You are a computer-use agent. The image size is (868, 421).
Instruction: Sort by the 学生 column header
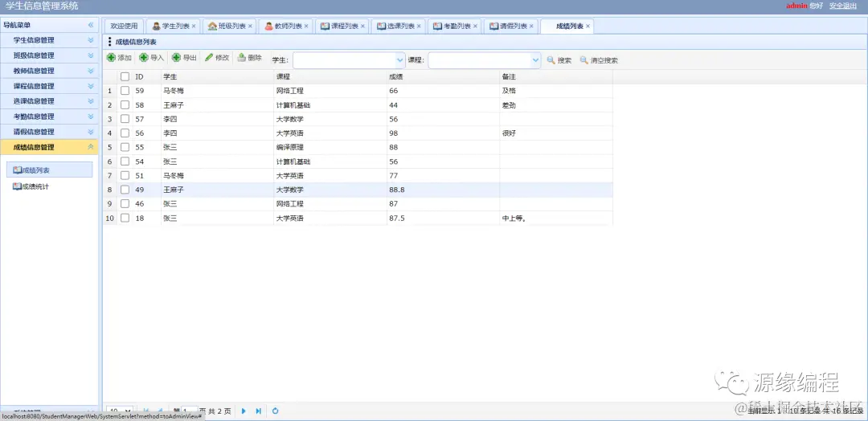(217, 77)
